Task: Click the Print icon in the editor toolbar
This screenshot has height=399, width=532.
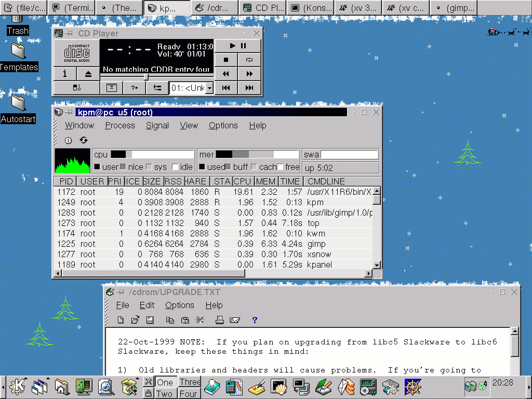Action: [x=220, y=320]
